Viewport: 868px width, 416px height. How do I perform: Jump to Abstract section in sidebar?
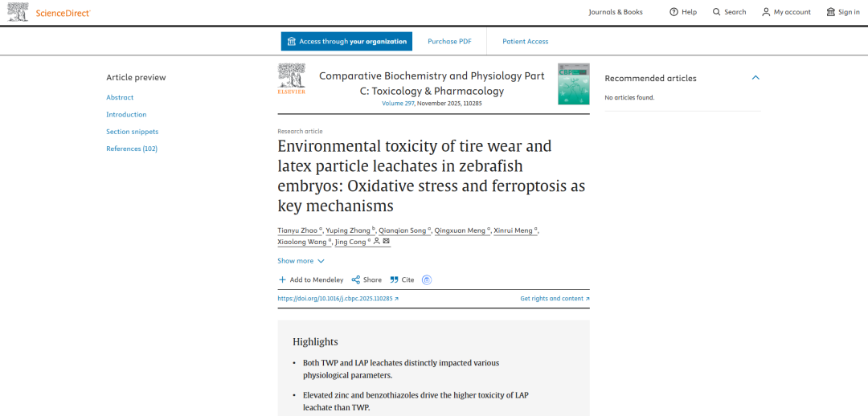[x=120, y=97]
